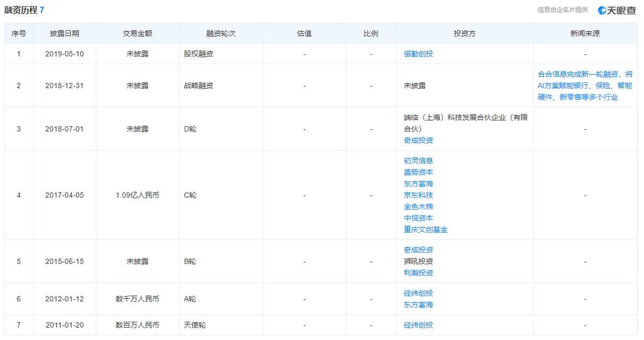Open the 御勤创投 investor link
The height and width of the screenshot is (340, 644).
[418, 54]
